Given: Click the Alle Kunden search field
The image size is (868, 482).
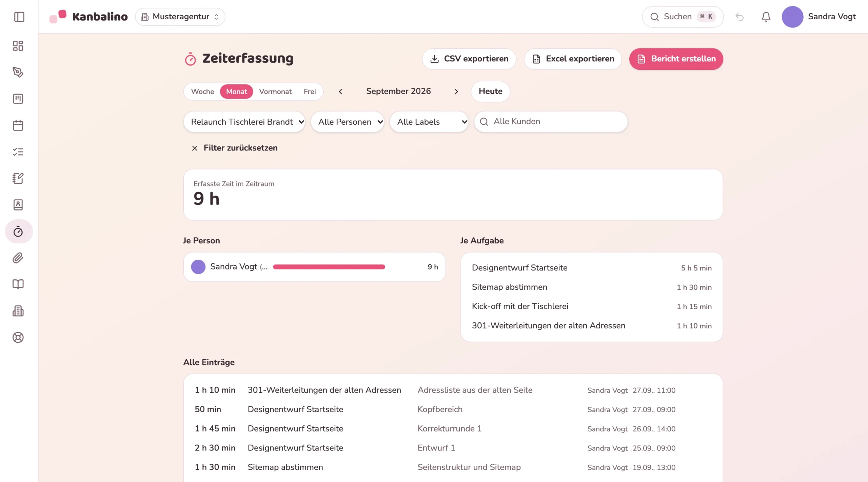Looking at the screenshot, I should pos(551,122).
